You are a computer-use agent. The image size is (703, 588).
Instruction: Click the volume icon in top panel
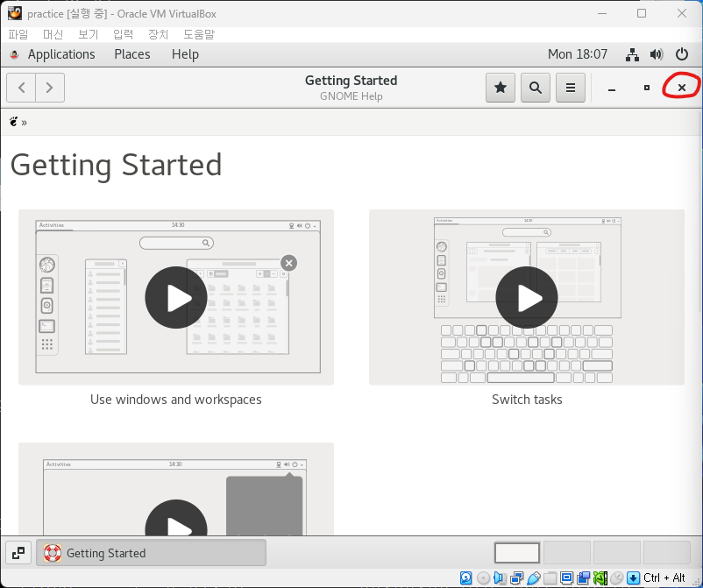[657, 54]
